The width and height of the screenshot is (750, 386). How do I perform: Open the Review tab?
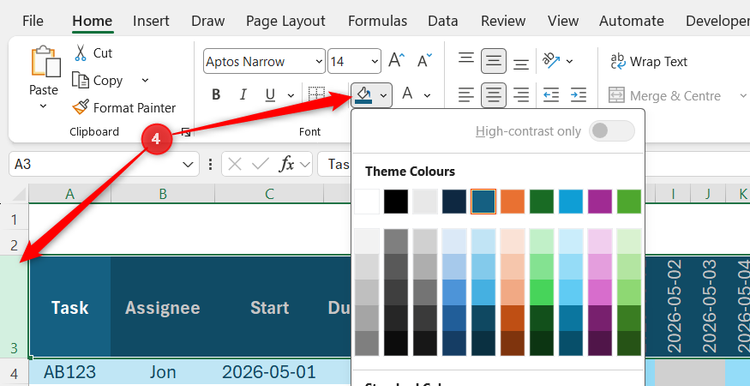[x=503, y=21]
